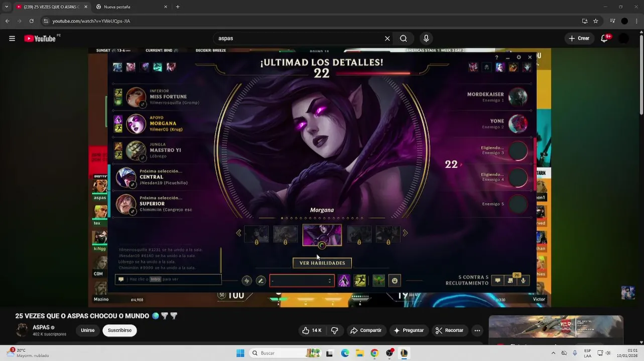Click the '5 CONTRA 5 RECLUTAMIENTO' label
644x361 pixels.
[467, 280]
